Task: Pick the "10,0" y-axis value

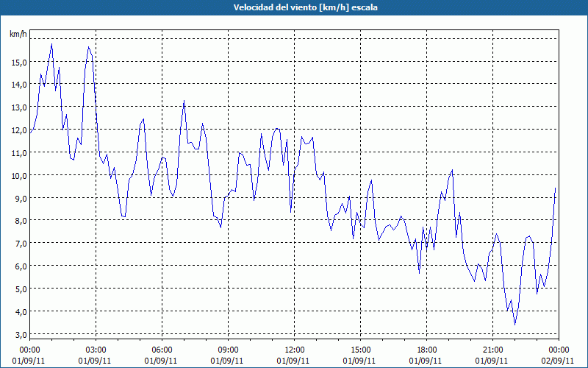Action: [19, 176]
